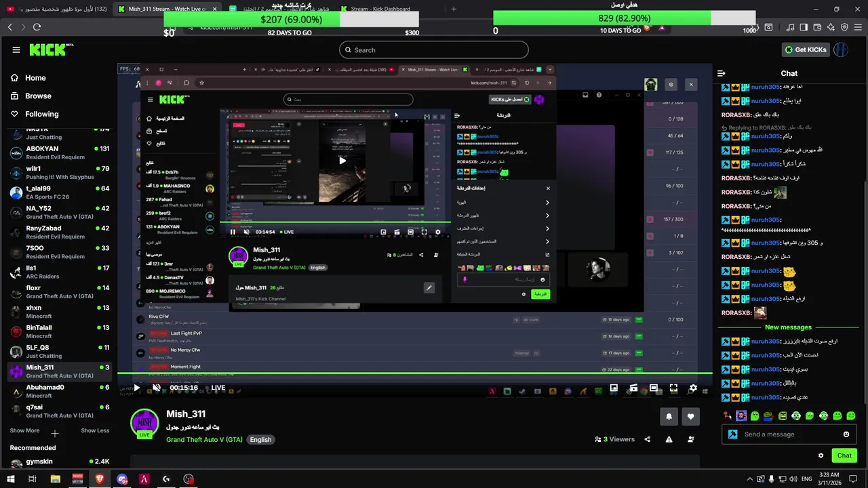Jump to New messages in chat
868x488 pixels.
[788, 327]
